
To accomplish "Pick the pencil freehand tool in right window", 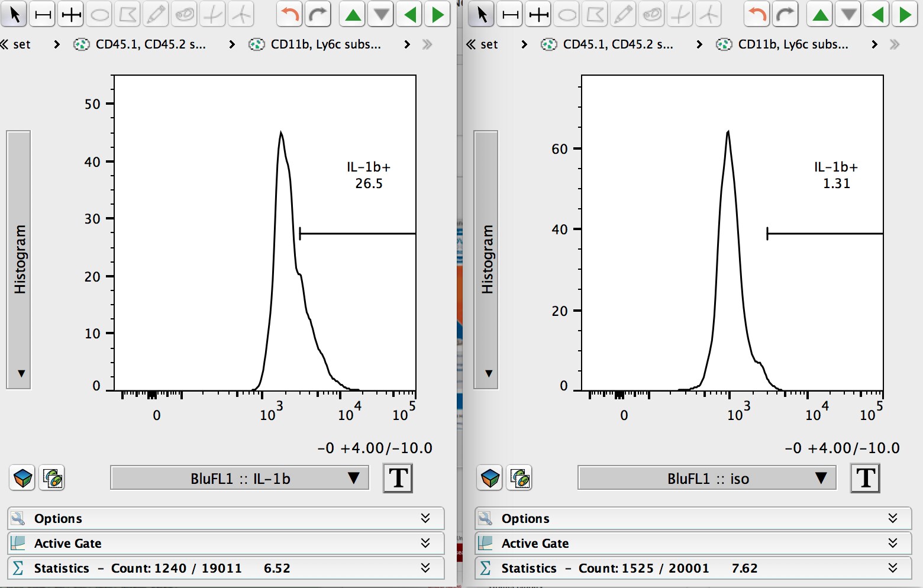I will [624, 14].
